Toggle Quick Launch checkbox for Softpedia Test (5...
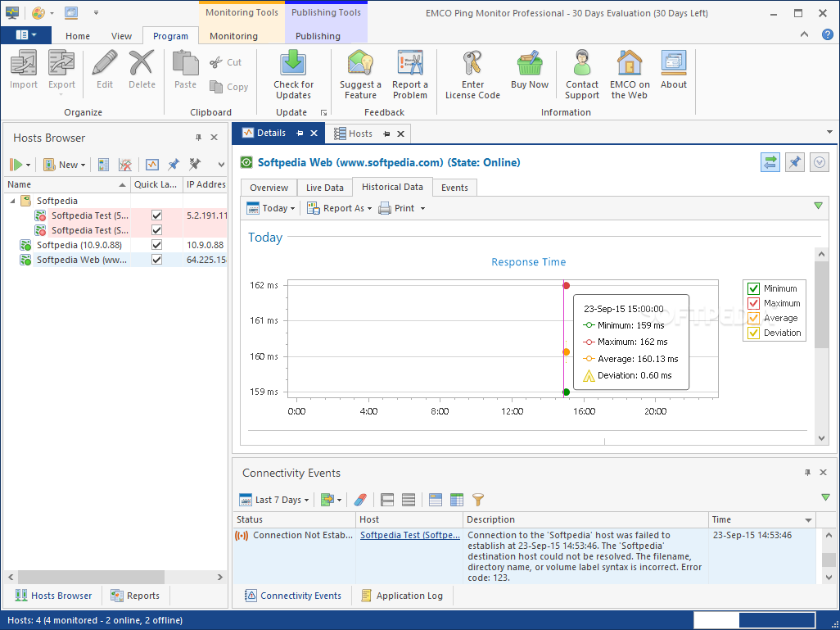840x630 pixels. pyautogui.click(x=156, y=215)
